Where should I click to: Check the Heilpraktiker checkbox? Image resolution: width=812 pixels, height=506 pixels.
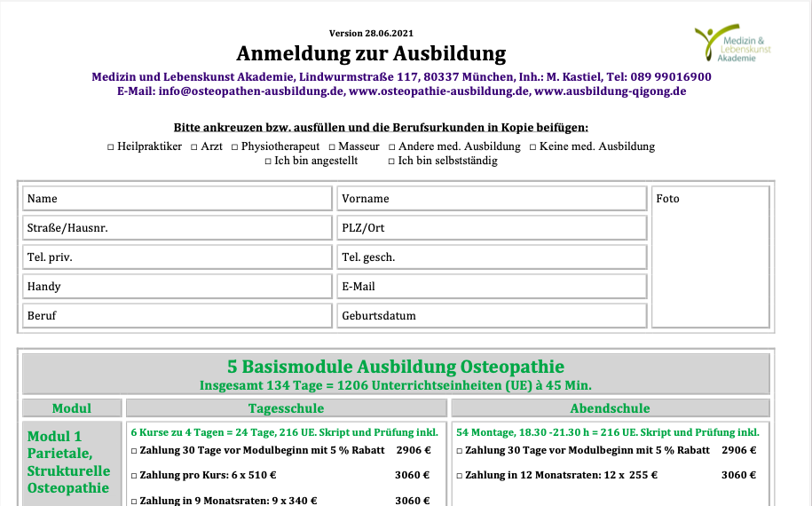click(110, 147)
